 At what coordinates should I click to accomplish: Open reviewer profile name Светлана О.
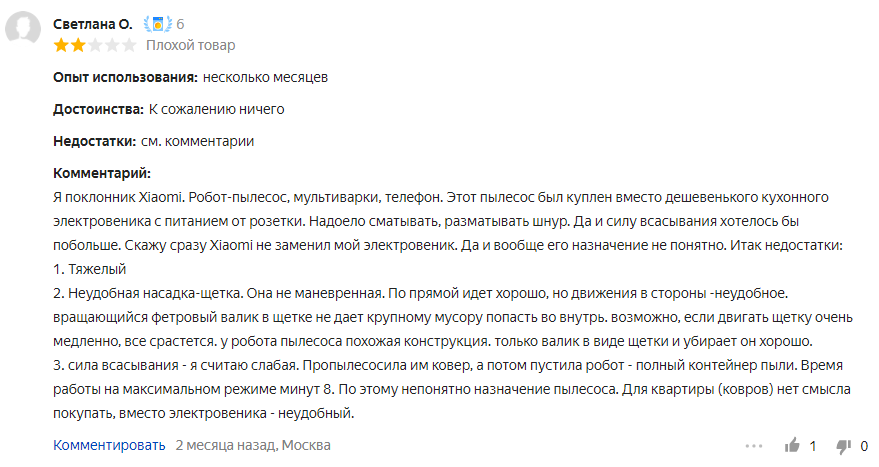pos(92,24)
